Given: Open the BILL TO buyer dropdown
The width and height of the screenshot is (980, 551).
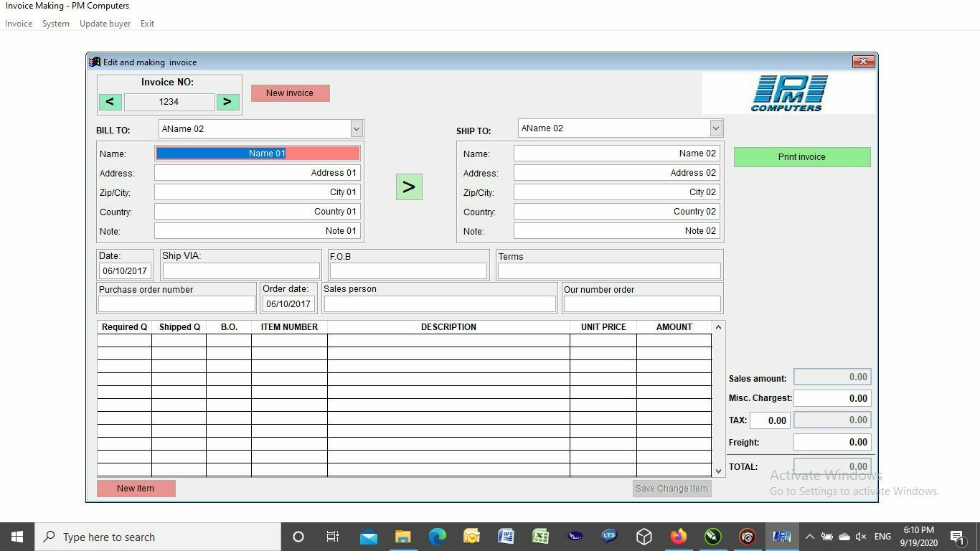Looking at the screenshot, I should (357, 128).
